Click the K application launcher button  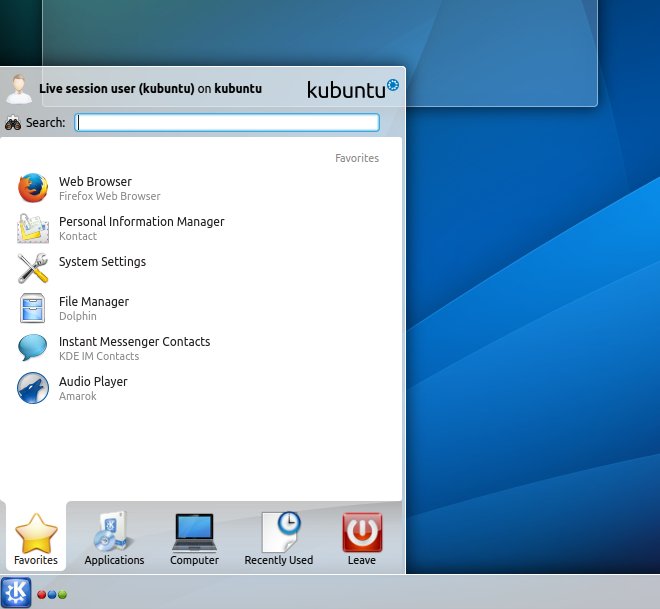click(x=16, y=592)
